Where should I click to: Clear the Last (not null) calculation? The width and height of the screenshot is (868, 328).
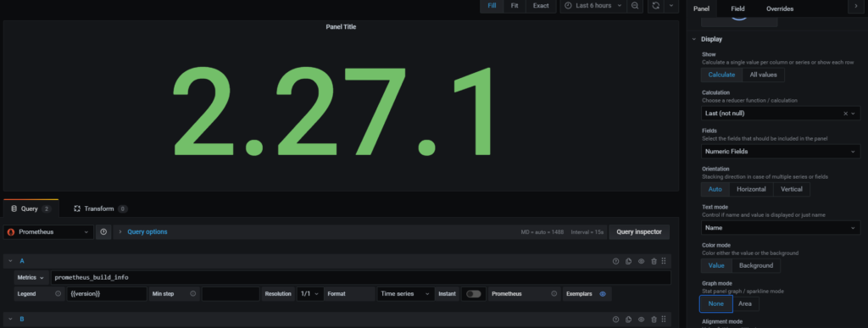[845, 114]
